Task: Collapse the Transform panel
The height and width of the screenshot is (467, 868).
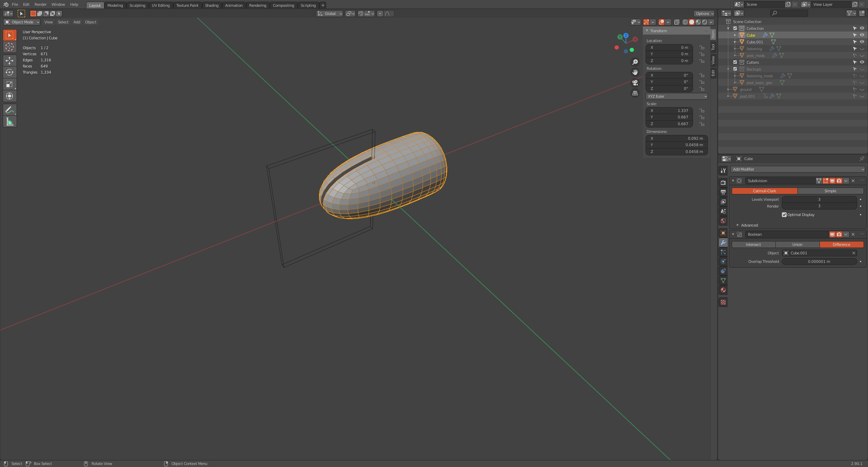Action: point(647,31)
